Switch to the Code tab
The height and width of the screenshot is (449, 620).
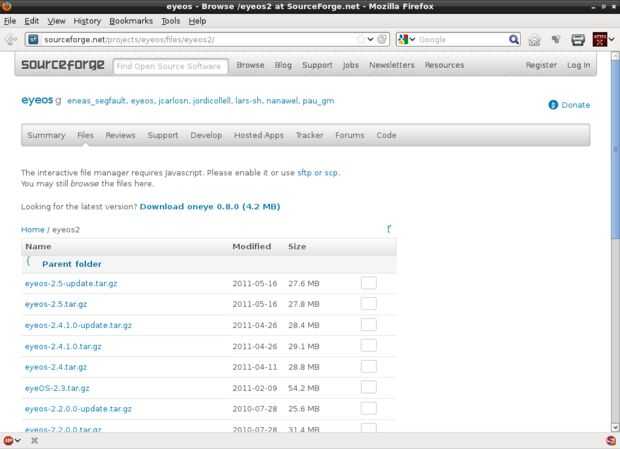point(386,135)
